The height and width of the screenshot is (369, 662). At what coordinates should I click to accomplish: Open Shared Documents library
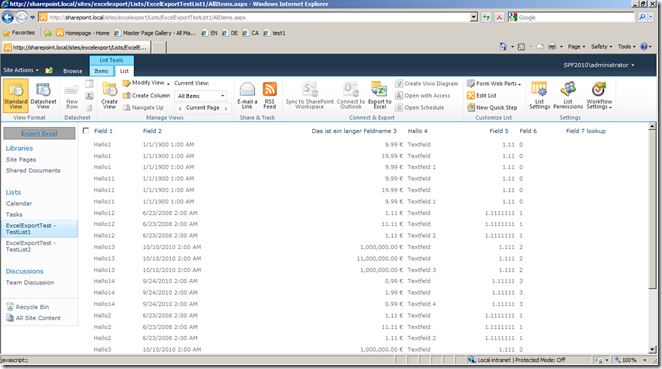point(33,171)
